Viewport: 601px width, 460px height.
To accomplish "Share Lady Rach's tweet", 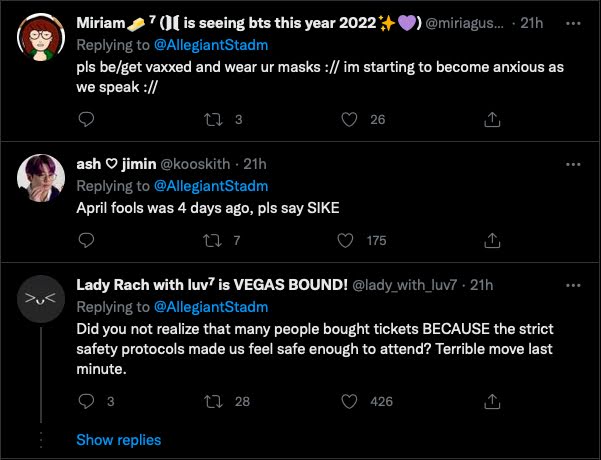I will pyautogui.click(x=491, y=402).
